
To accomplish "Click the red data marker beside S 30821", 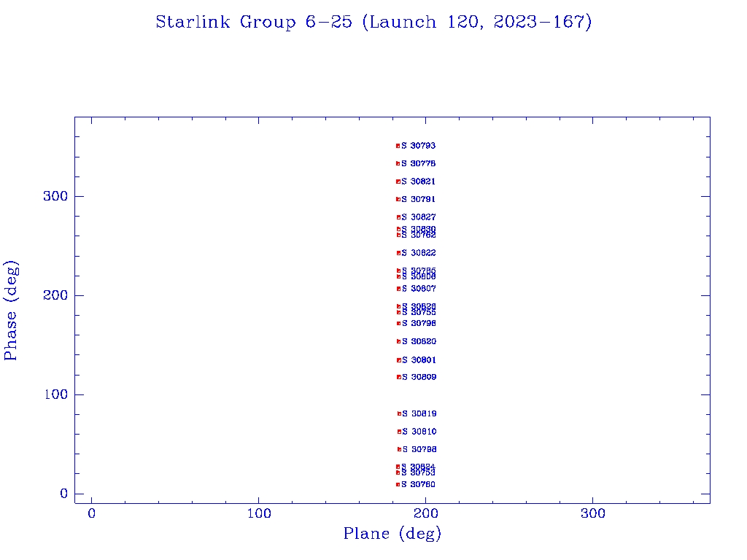I will (x=398, y=182).
